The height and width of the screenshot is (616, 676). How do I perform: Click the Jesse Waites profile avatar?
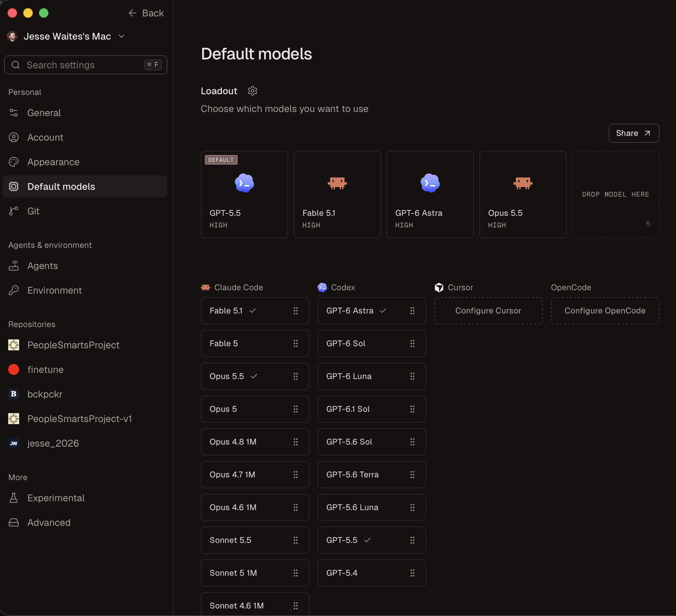(x=12, y=36)
